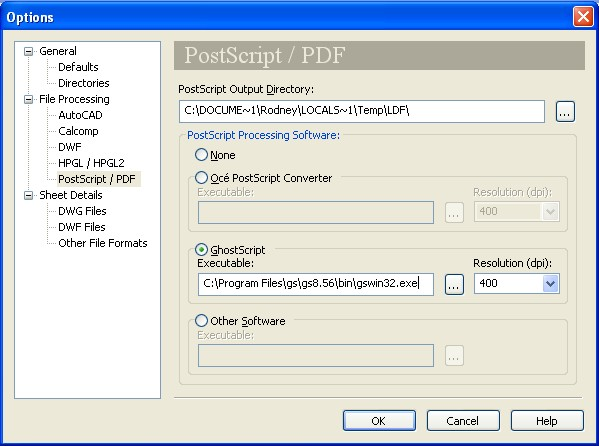Select Océ PostScript Converter radio option
Screen dimensions: 599x446
coord(201,177)
